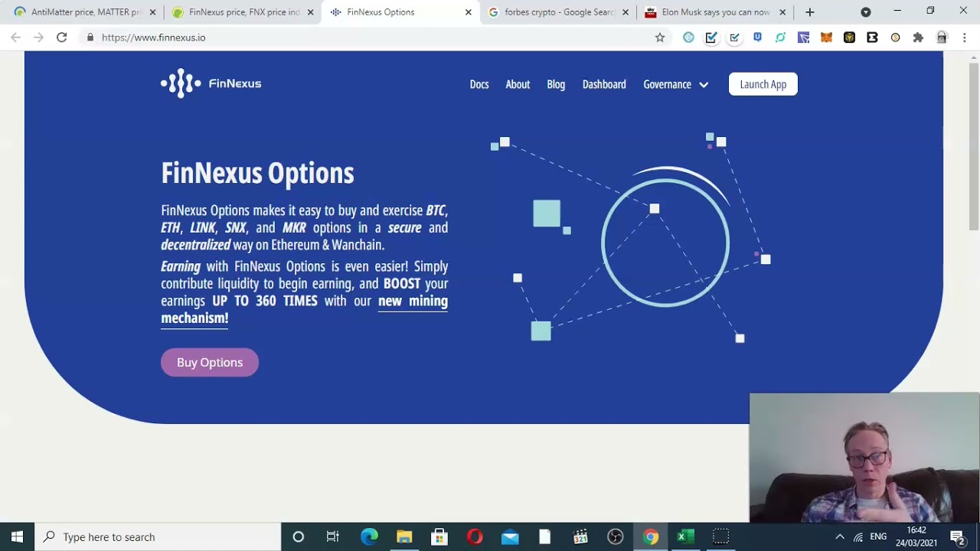
Task: Open OBS Studio from the taskbar
Action: pos(616,536)
